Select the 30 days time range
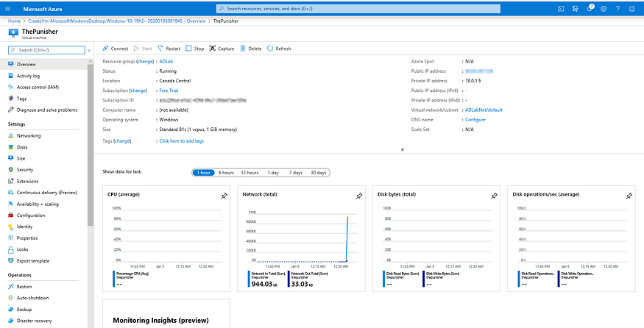644x328 pixels. point(318,172)
